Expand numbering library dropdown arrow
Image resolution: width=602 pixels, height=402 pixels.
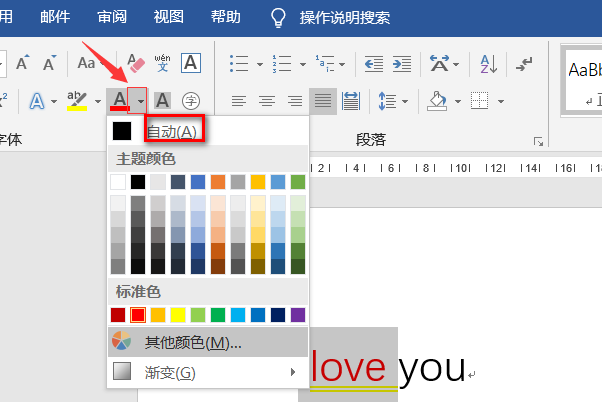pyautogui.click(x=303, y=64)
